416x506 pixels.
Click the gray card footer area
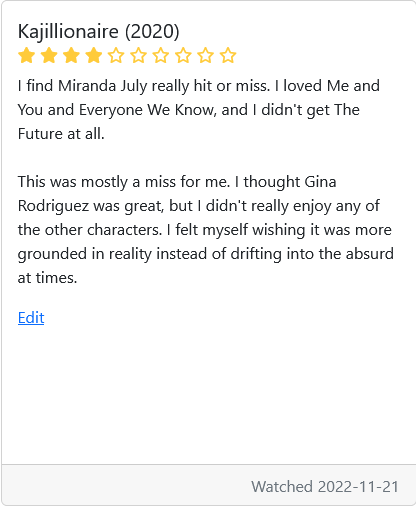(x=209, y=485)
